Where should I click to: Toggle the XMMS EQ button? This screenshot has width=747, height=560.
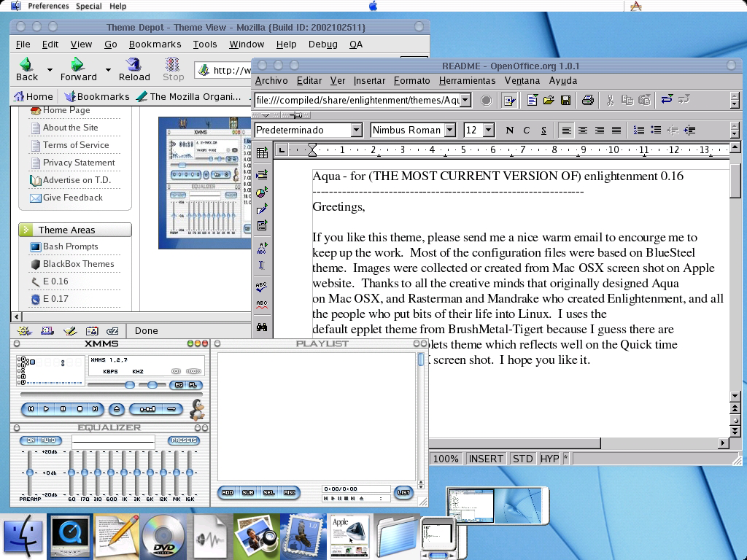click(x=179, y=385)
